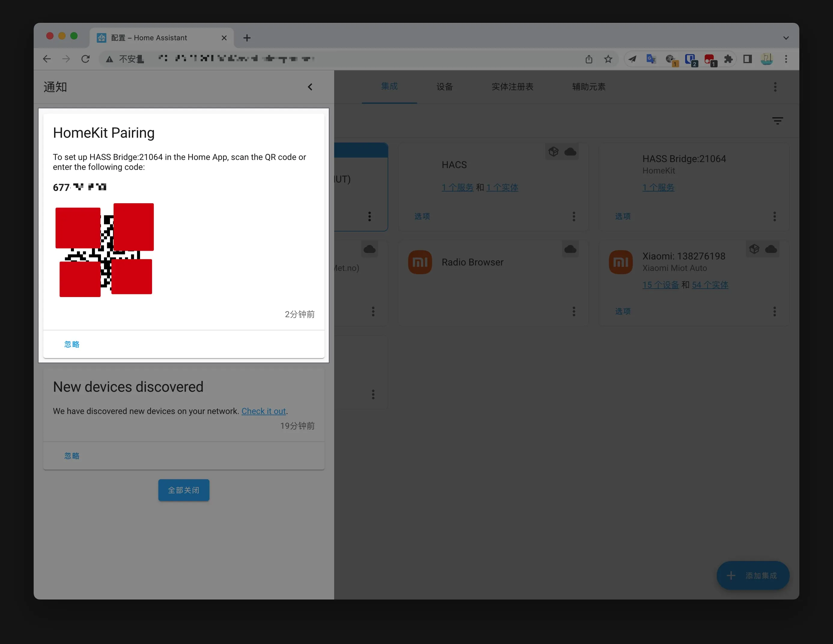The height and width of the screenshot is (644, 833).
Task: Switch to the 设备 tab
Action: (x=444, y=87)
